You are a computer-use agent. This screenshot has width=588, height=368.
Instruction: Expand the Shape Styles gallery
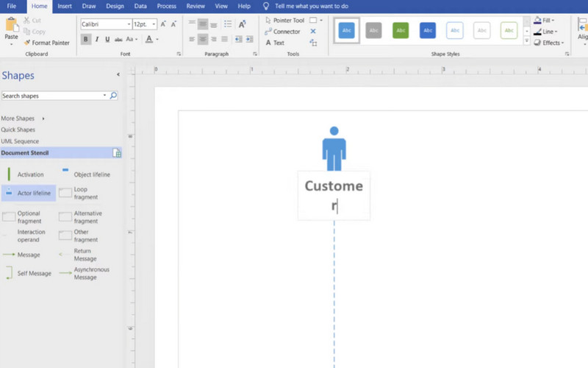pos(527,41)
